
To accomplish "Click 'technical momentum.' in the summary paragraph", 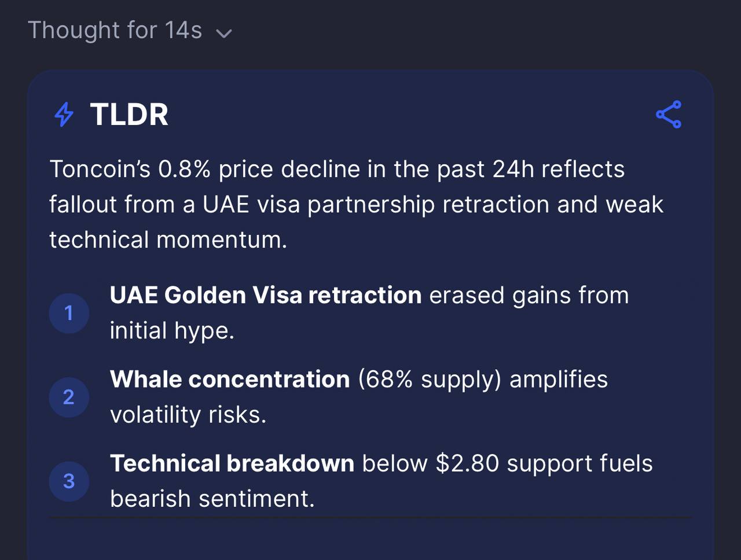I will (168, 240).
